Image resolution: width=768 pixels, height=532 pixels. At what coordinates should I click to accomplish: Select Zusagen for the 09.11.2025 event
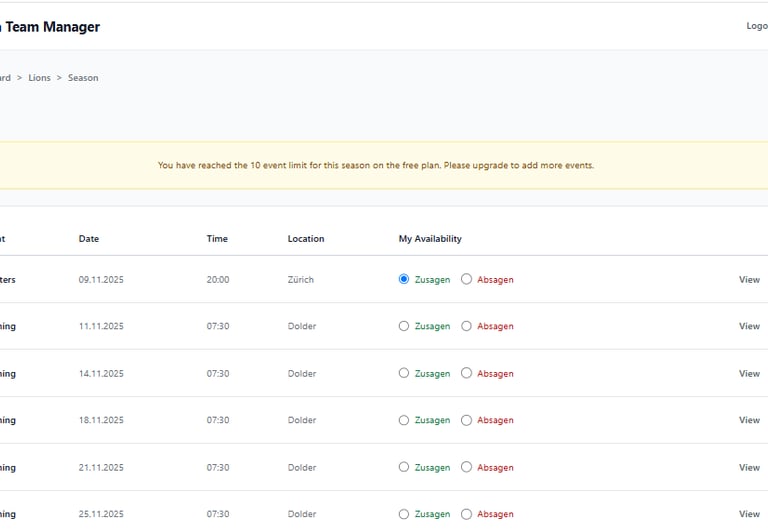click(x=404, y=280)
